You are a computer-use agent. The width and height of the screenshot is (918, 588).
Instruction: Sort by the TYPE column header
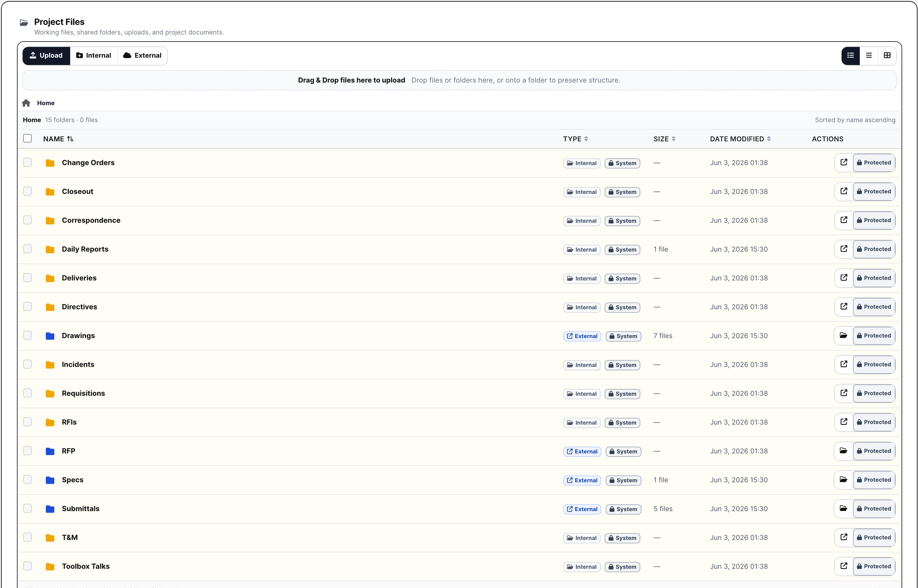[576, 139]
